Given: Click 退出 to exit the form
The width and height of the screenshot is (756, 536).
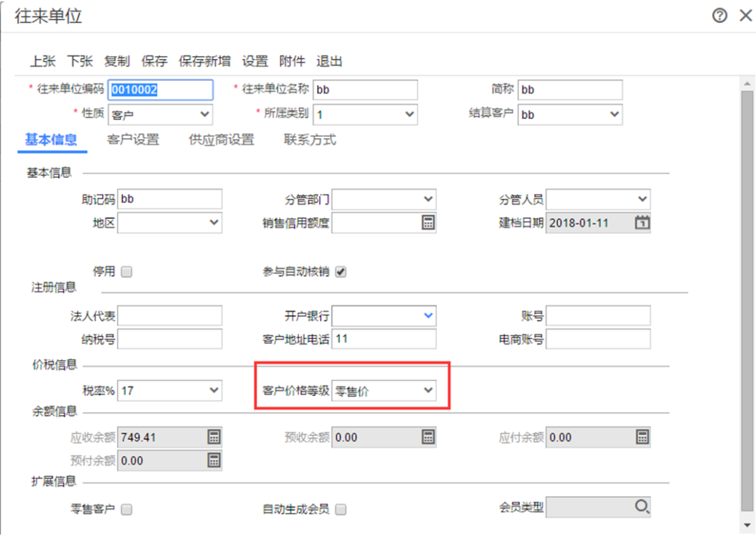Looking at the screenshot, I should 329,61.
